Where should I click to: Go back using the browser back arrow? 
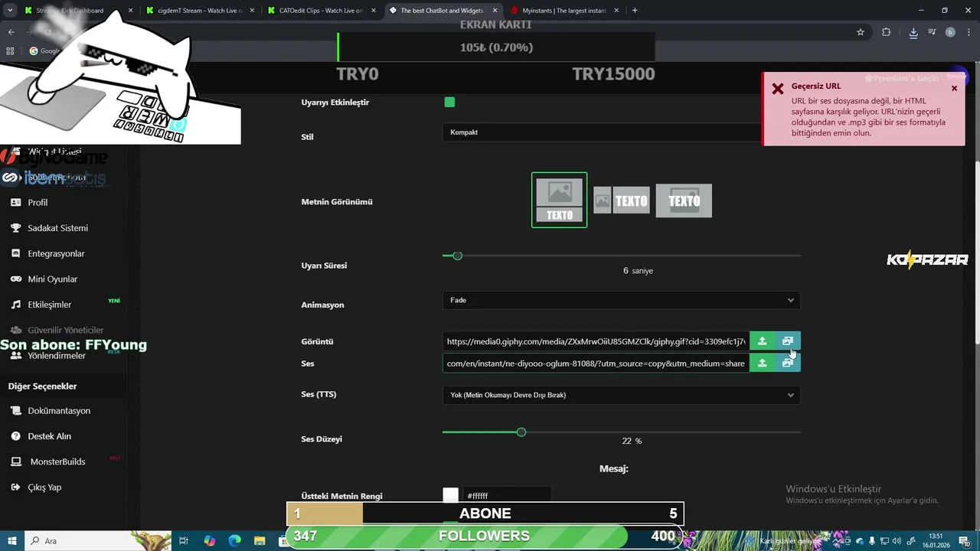pos(11,32)
